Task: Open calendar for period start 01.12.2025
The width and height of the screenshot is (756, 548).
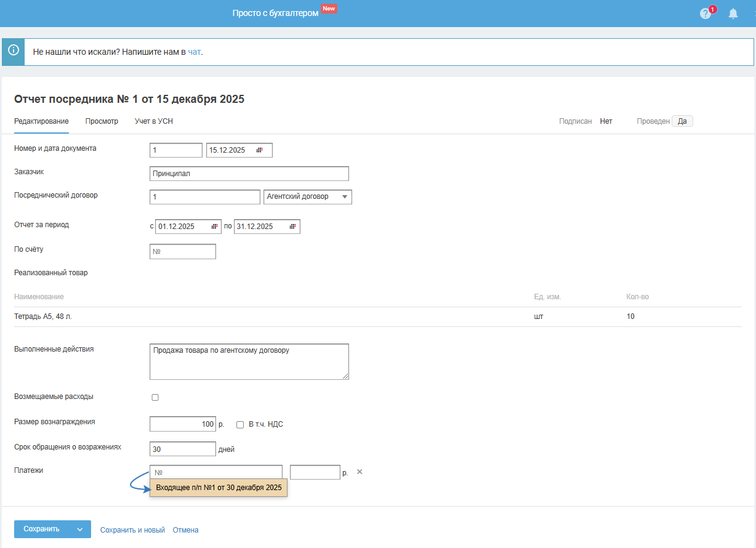Action: pyautogui.click(x=214, y=227)
